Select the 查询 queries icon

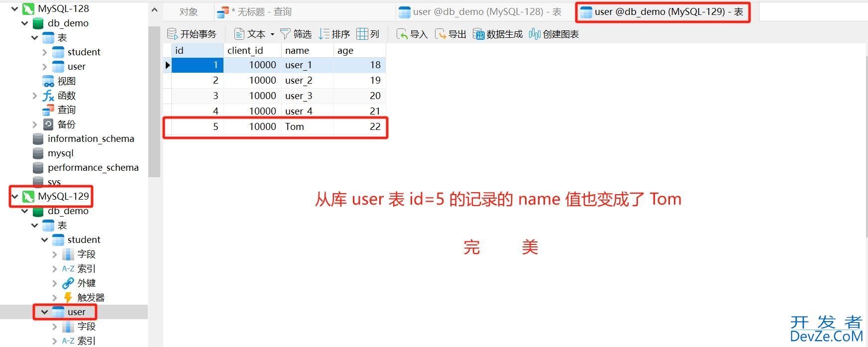pos(48,110)
